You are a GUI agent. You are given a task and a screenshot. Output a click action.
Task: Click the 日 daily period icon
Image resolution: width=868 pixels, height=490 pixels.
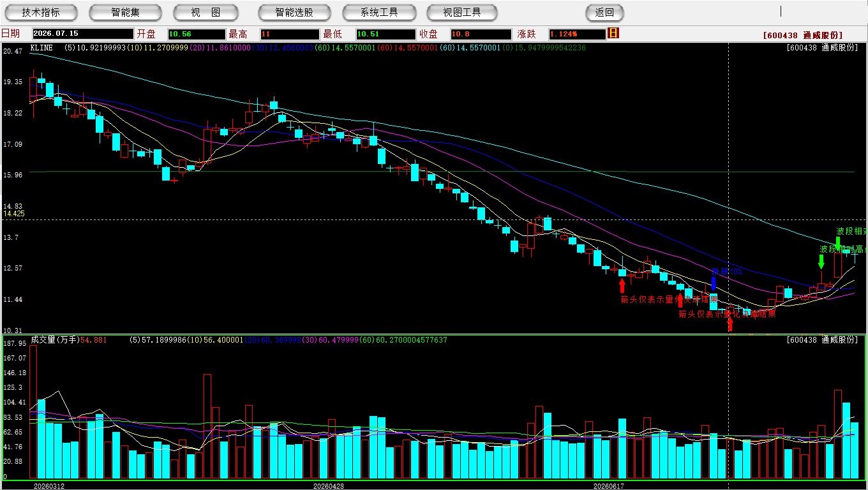pos(613,33)
